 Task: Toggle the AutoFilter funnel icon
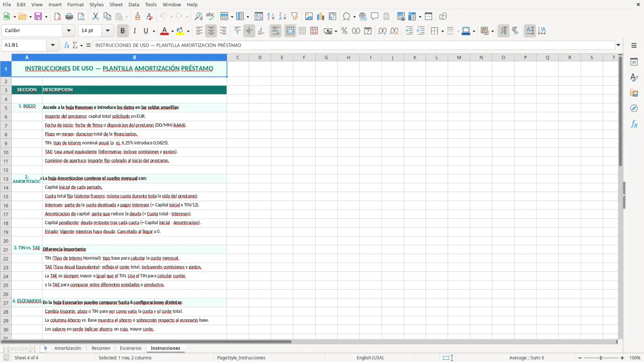[x=295, y=17]
